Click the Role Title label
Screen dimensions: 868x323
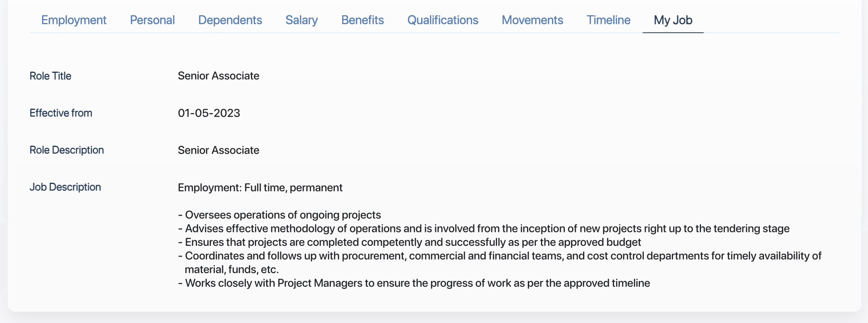point(51,76)
